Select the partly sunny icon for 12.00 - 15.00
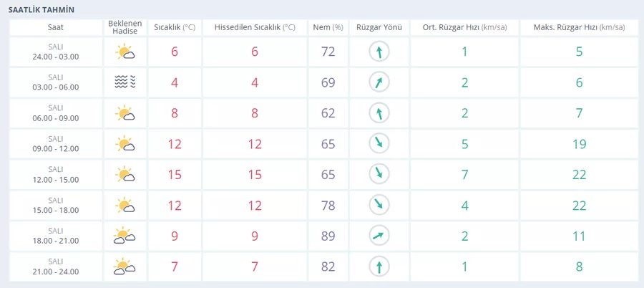The image size is (644, 288). tap(125, 174)
